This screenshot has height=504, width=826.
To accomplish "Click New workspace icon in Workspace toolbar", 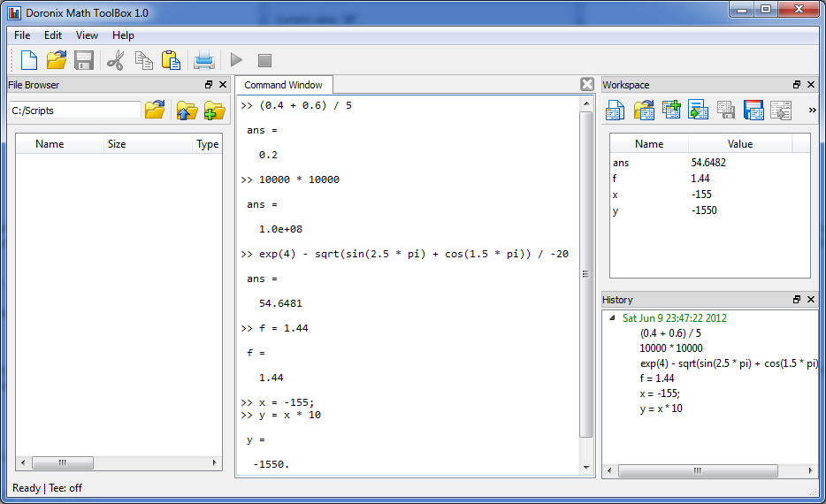I will click(x=615, y=110).
